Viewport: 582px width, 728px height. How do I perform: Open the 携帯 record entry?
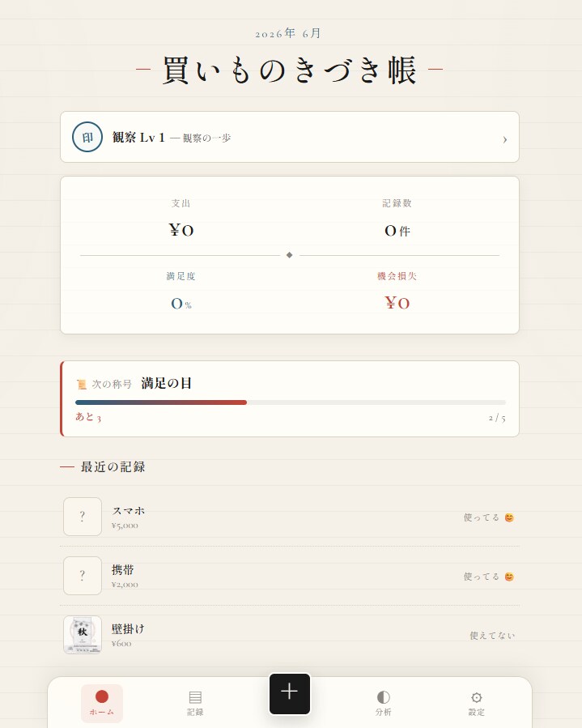tap(290, 576)
